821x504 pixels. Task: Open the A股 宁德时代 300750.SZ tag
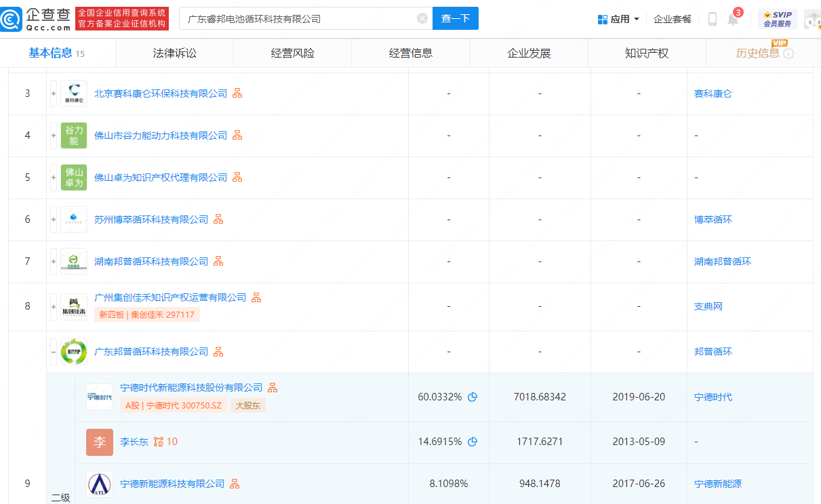(174, 406)
